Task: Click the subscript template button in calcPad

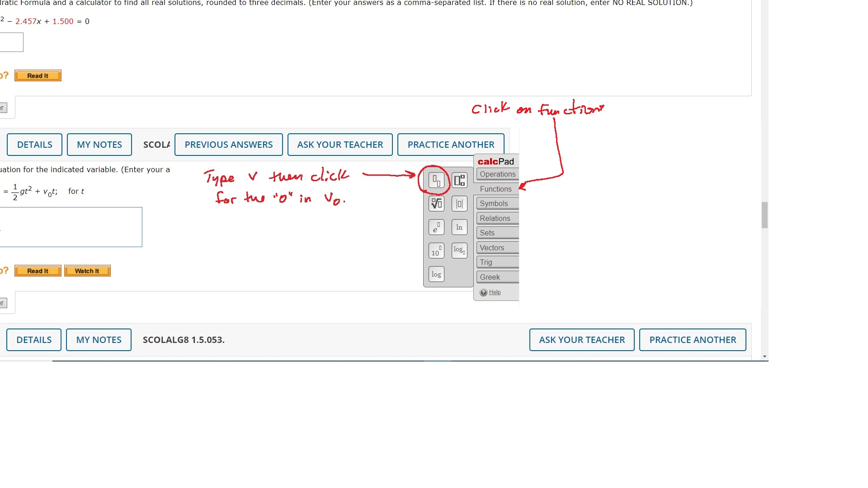Action: coord(436,180)
